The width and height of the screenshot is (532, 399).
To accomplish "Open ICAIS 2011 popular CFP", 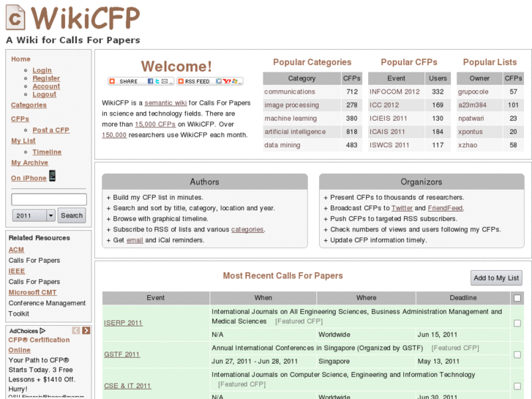I will tap(387, 132).
